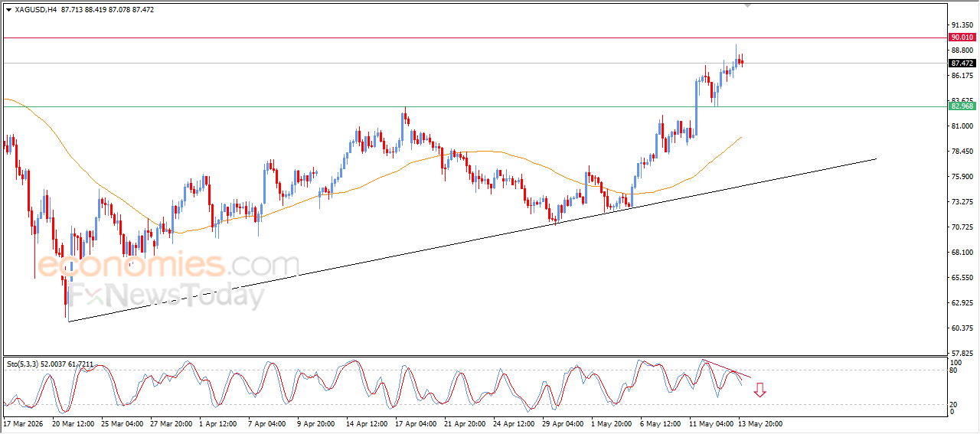The image size is (980, 434).
Task: Select the black 87.472 current price label
Action: click(962, 63)
